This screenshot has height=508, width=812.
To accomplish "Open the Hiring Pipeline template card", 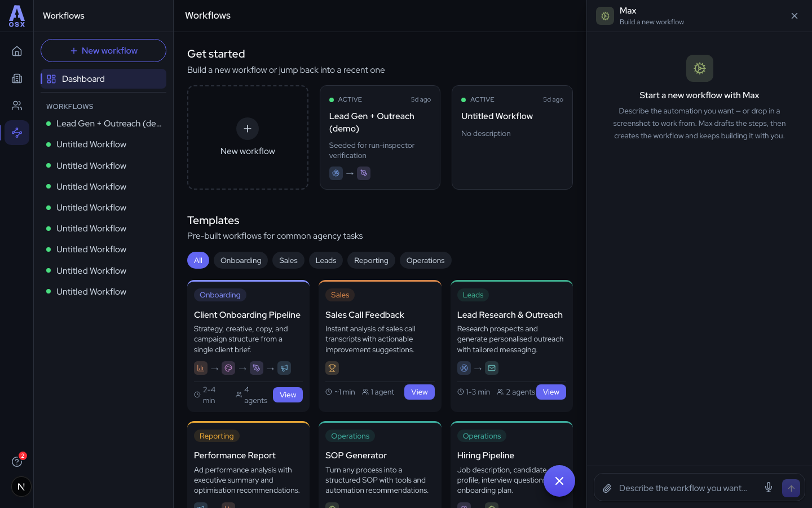I will (511, 465).
